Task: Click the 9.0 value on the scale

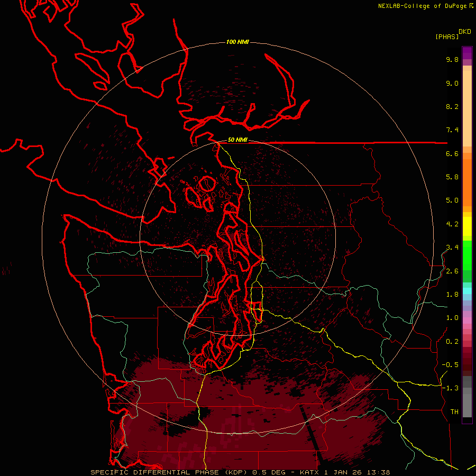Action: (452, 83)
